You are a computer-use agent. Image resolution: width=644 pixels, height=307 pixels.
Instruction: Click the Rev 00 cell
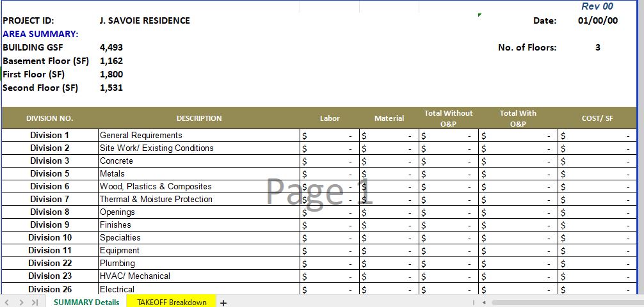(597, 6)
